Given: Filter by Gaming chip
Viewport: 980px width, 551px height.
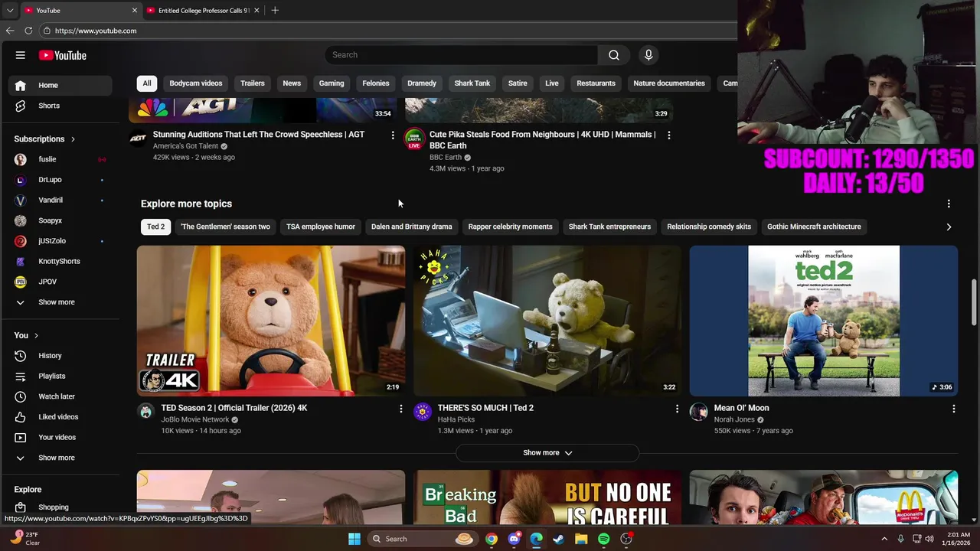Looking at the screenshot, I should [x=332, y=83].
